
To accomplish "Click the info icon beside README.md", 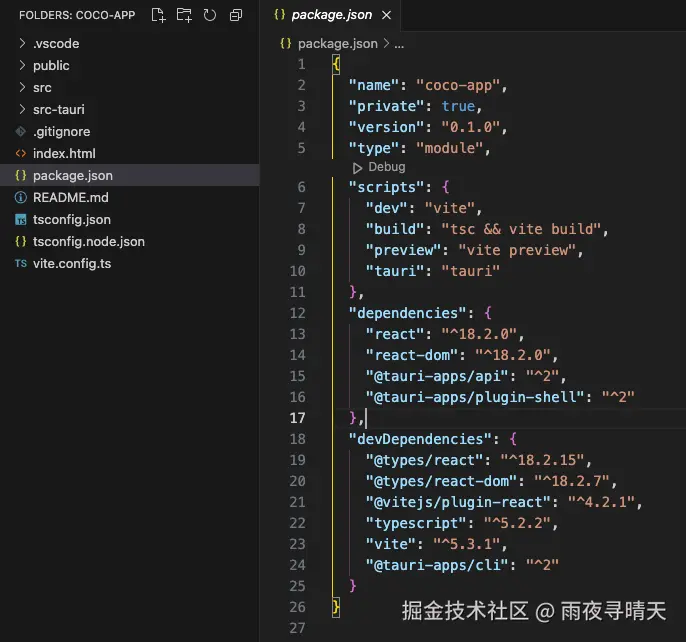I will click(x=21, y=197).
